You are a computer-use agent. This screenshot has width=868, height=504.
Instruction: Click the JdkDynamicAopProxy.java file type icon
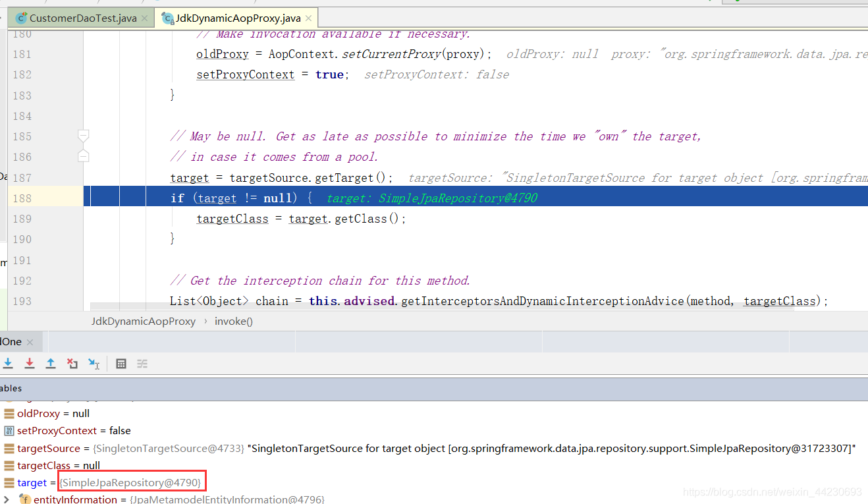point(167,18)
